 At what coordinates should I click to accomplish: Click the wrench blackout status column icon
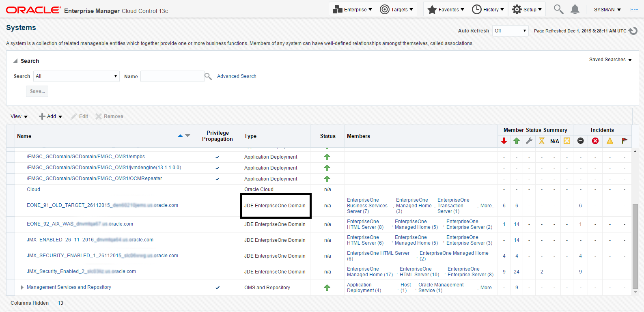click(529, 141)
